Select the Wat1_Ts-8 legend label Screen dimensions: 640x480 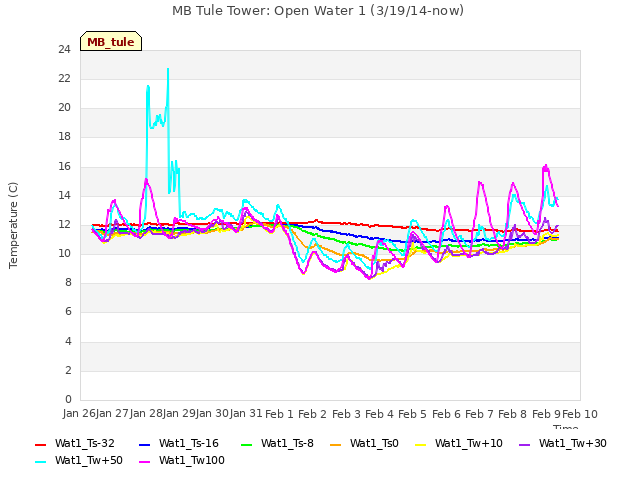(287, 443)
